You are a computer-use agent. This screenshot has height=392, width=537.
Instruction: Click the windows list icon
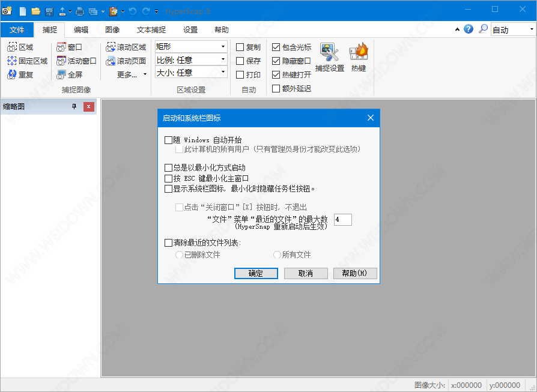click(93, 11)
